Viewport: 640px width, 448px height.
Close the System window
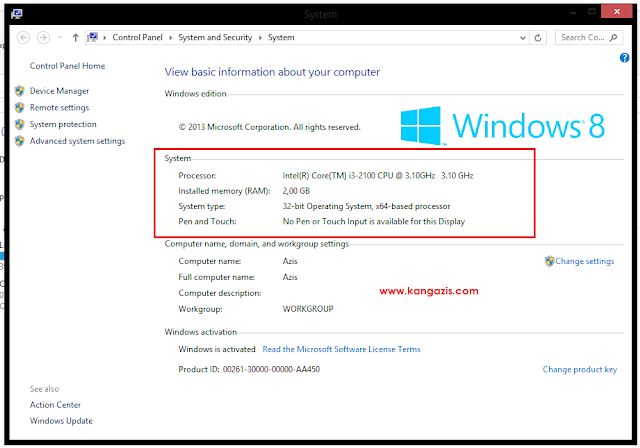point(616,12)
